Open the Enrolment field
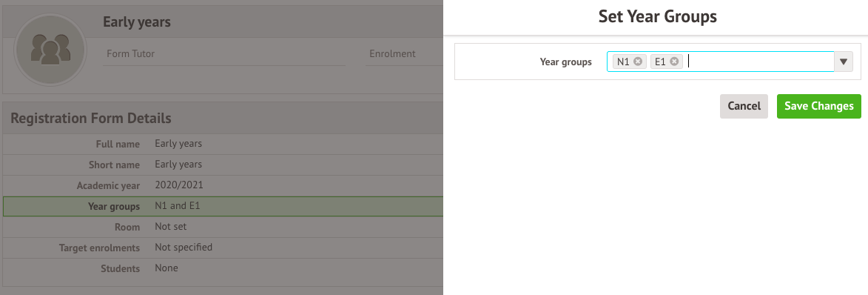Screen dimensions: 868x295 point(404,54)
